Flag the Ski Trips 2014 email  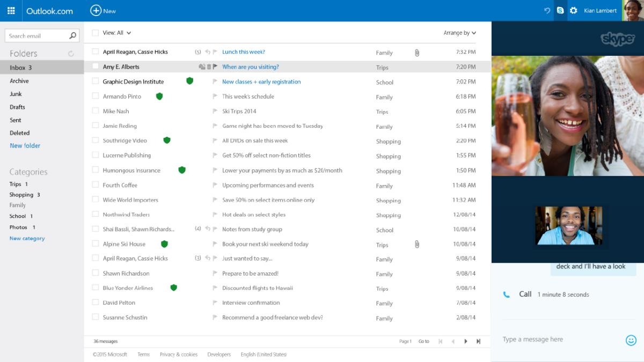tap(215, 112)
